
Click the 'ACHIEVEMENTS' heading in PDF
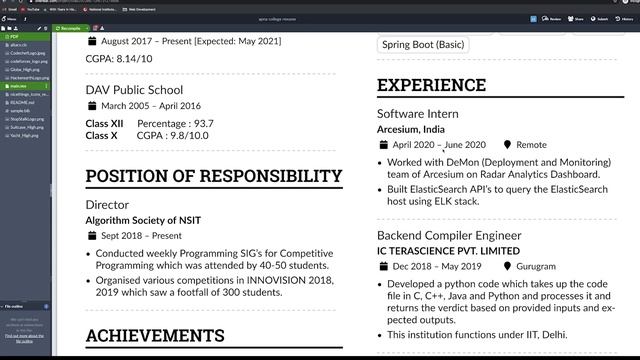(155, 336)
